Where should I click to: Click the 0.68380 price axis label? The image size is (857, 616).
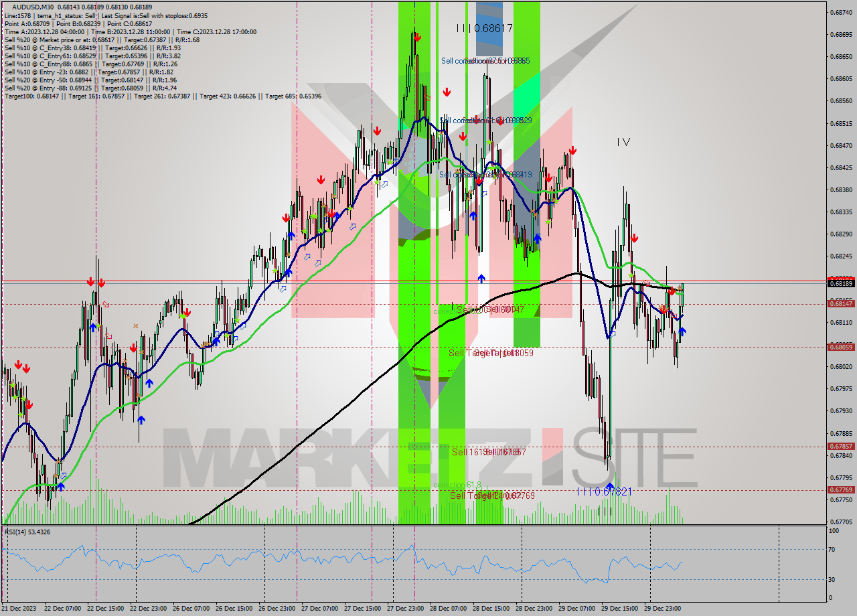tap(841, 190)
